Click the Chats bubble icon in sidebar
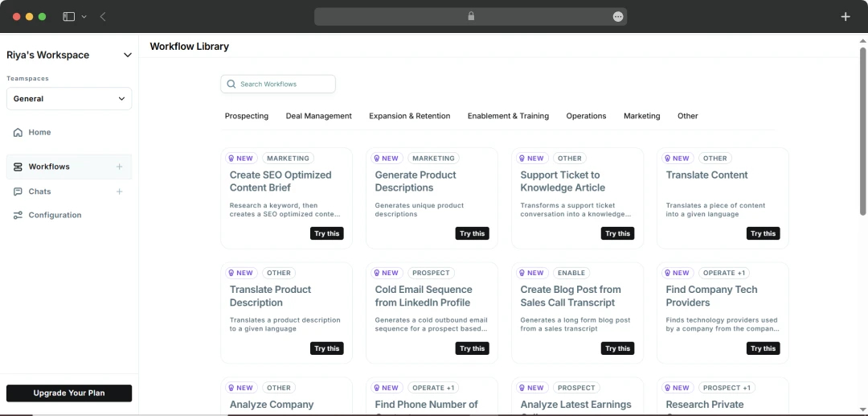The image size is (868, 416). click(x=18, y=192)
